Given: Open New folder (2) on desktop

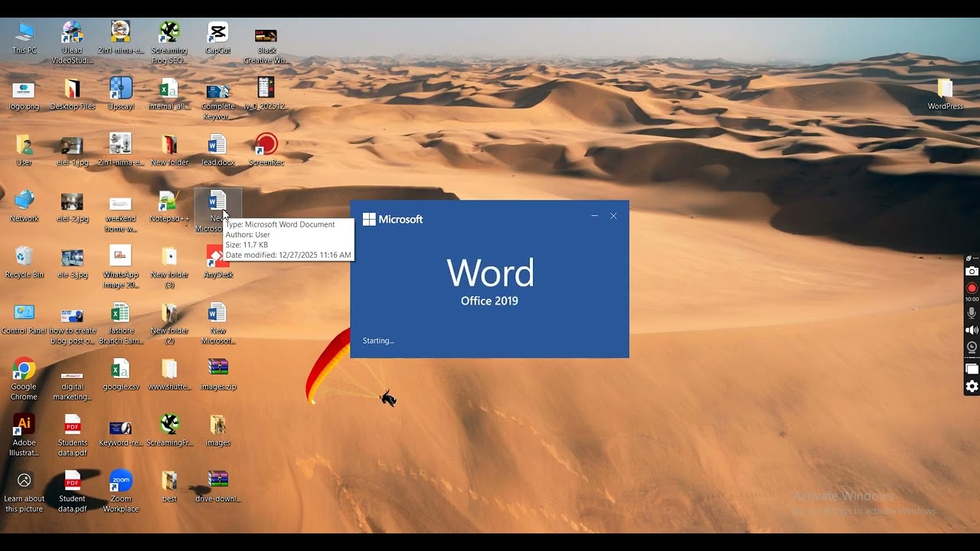Looking at the screenshot, I should click(x=169, y=323).
